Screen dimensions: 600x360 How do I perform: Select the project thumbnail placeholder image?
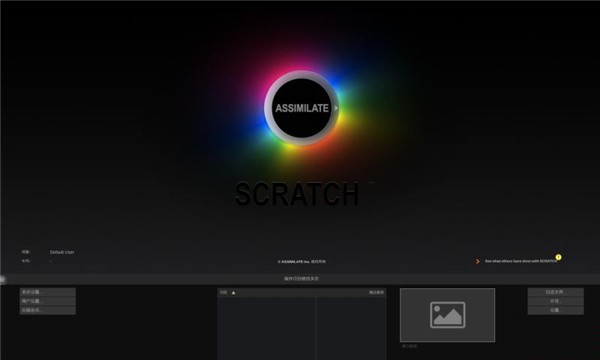(x=447, y=315)
